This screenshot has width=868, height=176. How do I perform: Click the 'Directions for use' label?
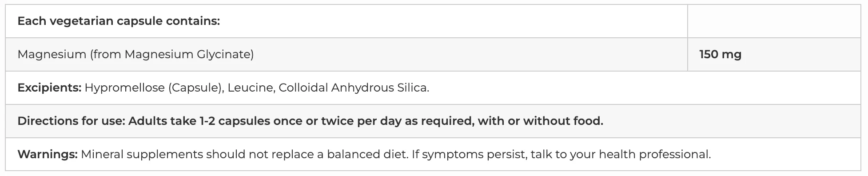pos(71,121)
